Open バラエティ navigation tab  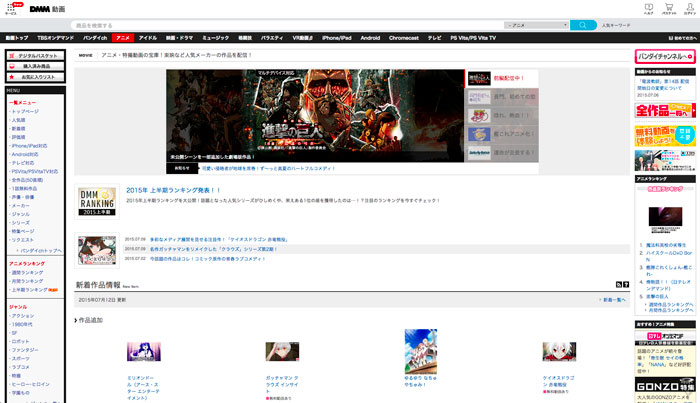pyautogui.click(x=272, y=38)
